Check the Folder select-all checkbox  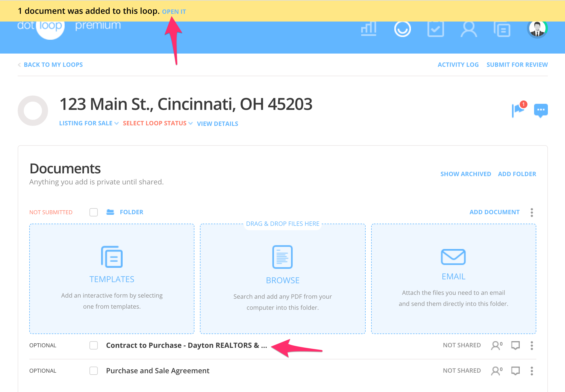coord(94,212)
